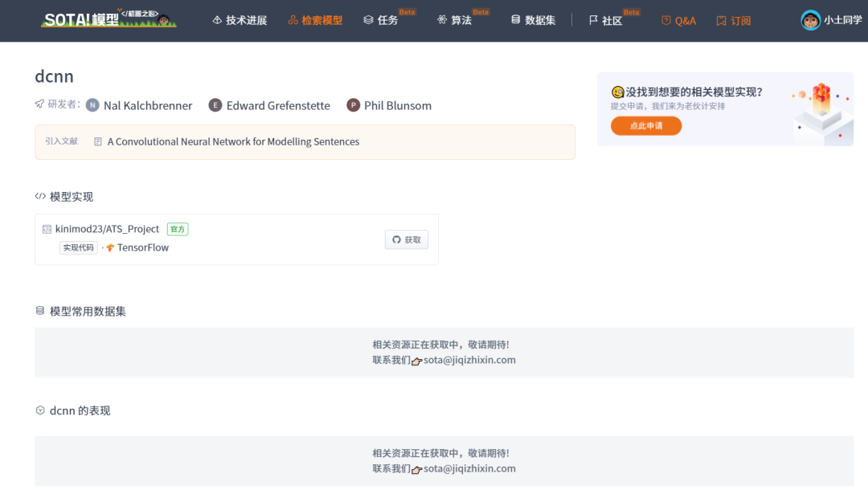Open the 任务 section in the top navigation
868x490 pixels.
387,19
